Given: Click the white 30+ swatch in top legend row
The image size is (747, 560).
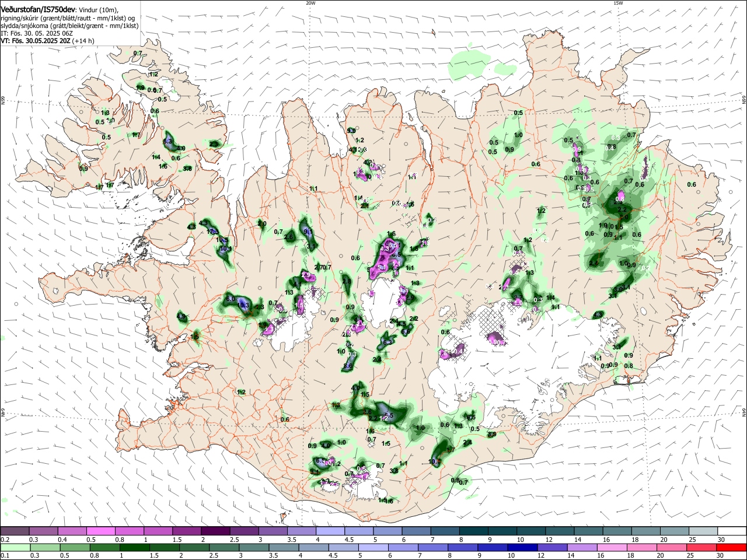Looking at the screenshot, I should [x=732, y=531].
